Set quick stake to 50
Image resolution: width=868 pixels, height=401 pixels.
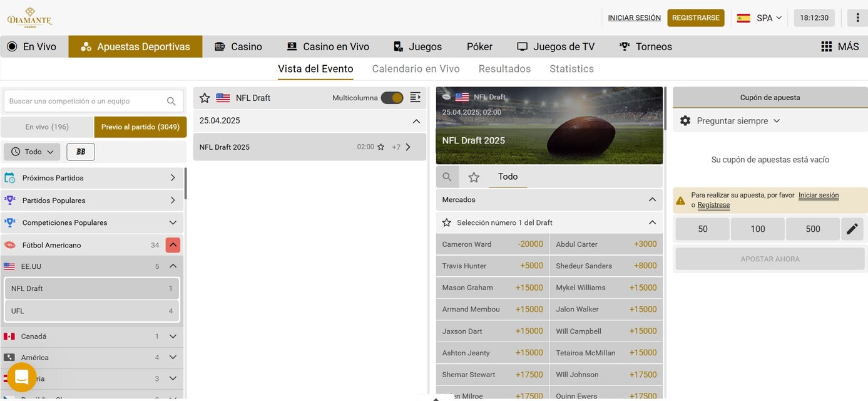702,229
